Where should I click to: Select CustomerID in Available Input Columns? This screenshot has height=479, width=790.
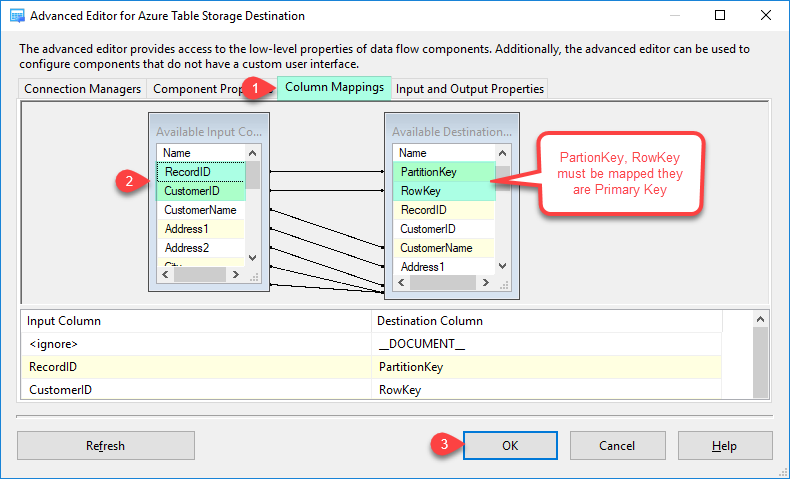201,191
